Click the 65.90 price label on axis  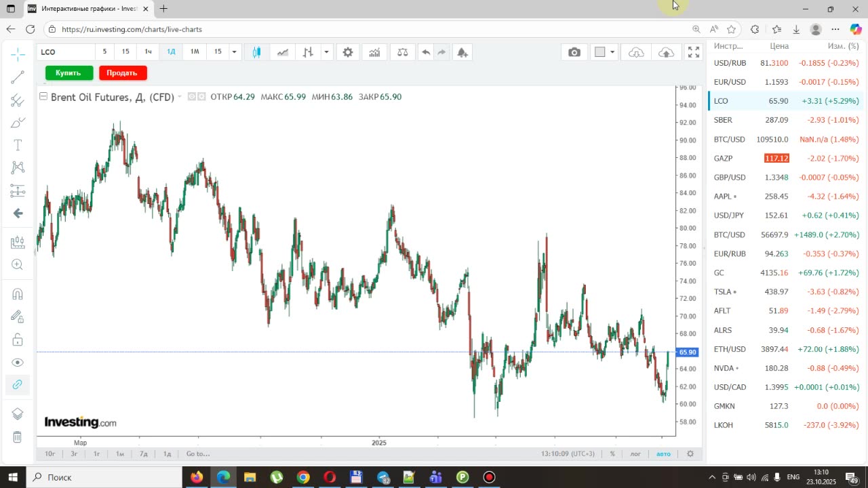coord(687,352)
